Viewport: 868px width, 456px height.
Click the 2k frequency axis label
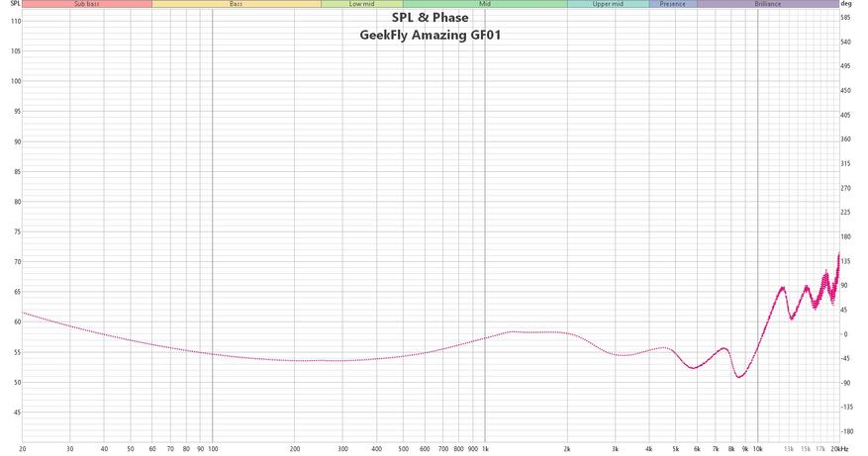click(x=567, y=449)
